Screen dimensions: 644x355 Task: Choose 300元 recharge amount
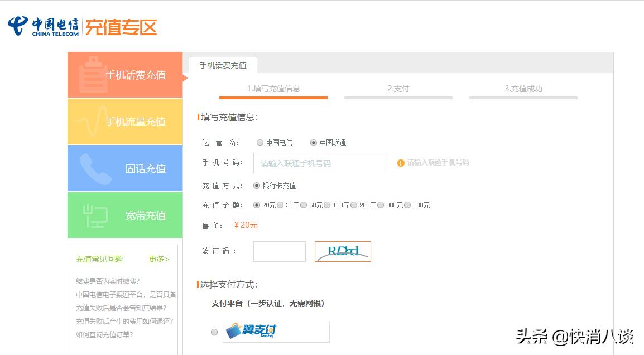[381, 205]
